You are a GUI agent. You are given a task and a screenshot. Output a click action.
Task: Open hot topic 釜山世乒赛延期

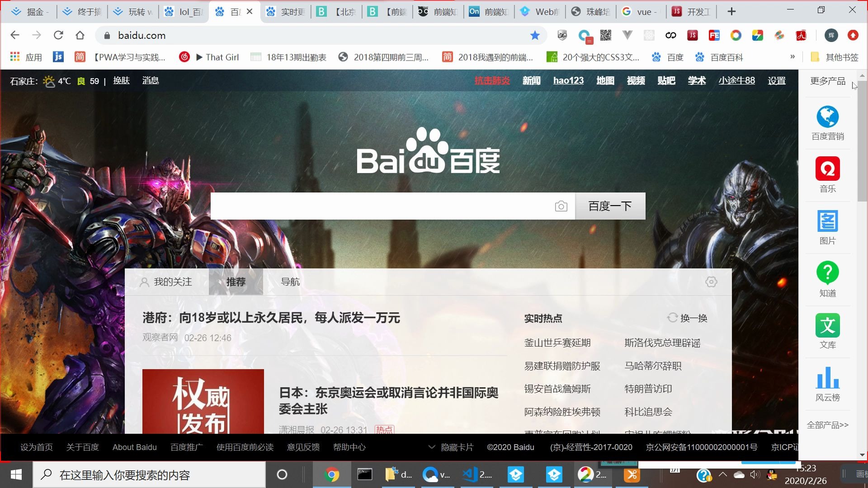[x=557, y=343]
